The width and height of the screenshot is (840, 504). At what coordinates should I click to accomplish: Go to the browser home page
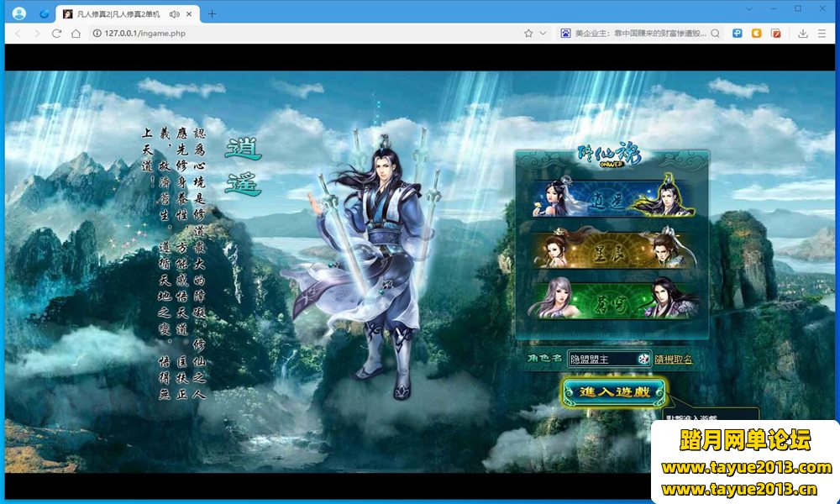76,34
